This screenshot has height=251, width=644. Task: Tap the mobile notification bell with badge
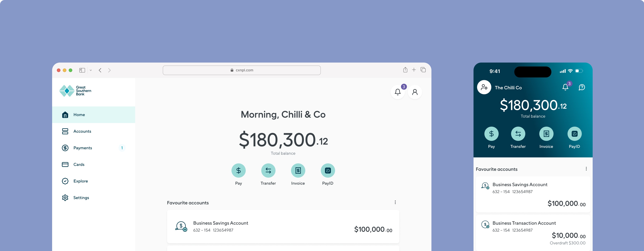[x=565, y=87]
